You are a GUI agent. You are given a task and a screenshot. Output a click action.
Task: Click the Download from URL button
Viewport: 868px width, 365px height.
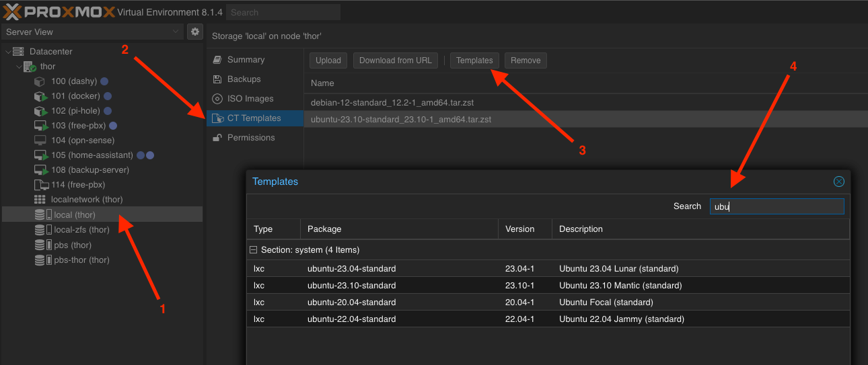tap(395, 60)
